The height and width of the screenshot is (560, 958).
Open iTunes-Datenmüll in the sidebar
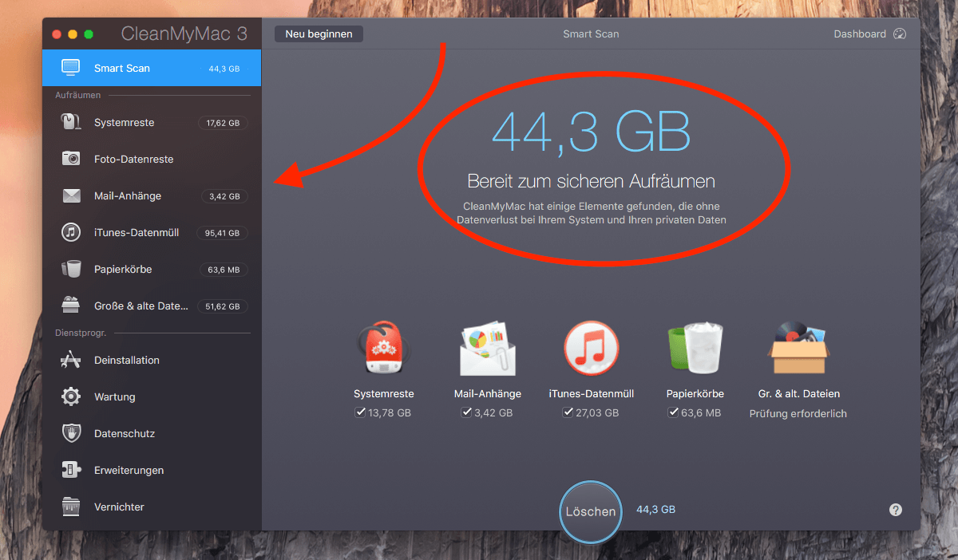(x=152, y=232)
